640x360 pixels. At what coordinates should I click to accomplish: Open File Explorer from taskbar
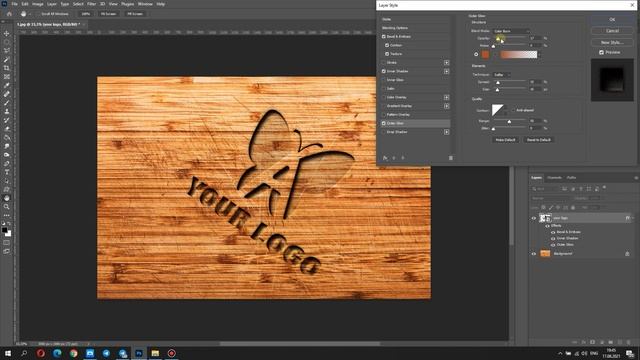pyautogui.click(x=155, y=353)
